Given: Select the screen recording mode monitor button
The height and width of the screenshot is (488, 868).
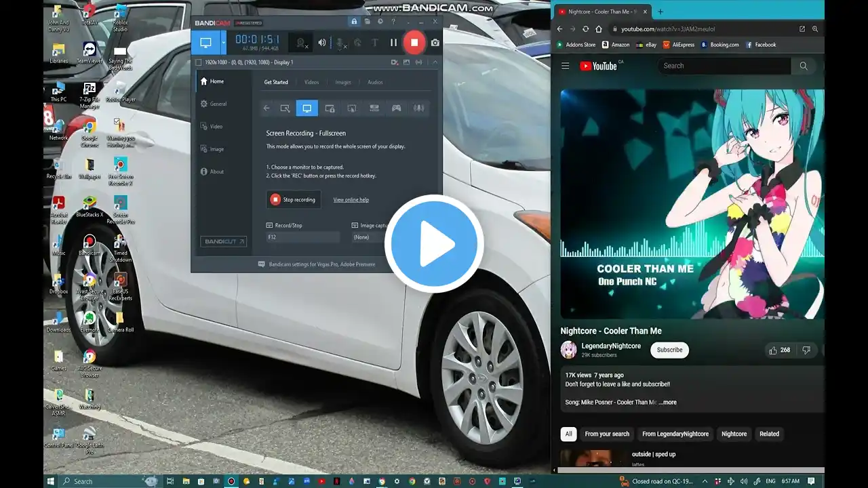Looking at the screenshot, I should point(205,42).
